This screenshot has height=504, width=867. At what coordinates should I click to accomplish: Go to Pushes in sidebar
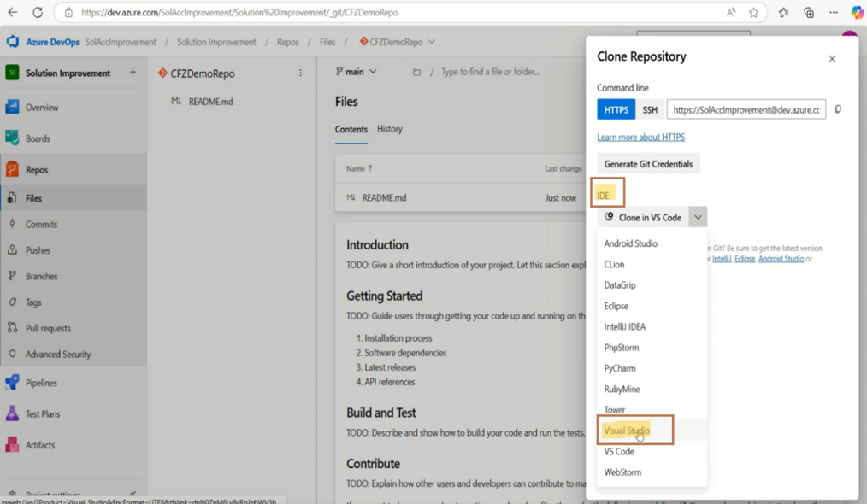click(38, 249)
